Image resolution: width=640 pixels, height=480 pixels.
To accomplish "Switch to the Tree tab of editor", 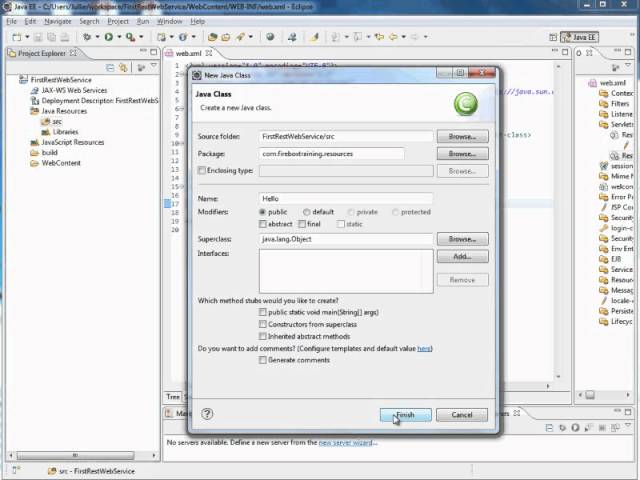I will pos(173,397).
